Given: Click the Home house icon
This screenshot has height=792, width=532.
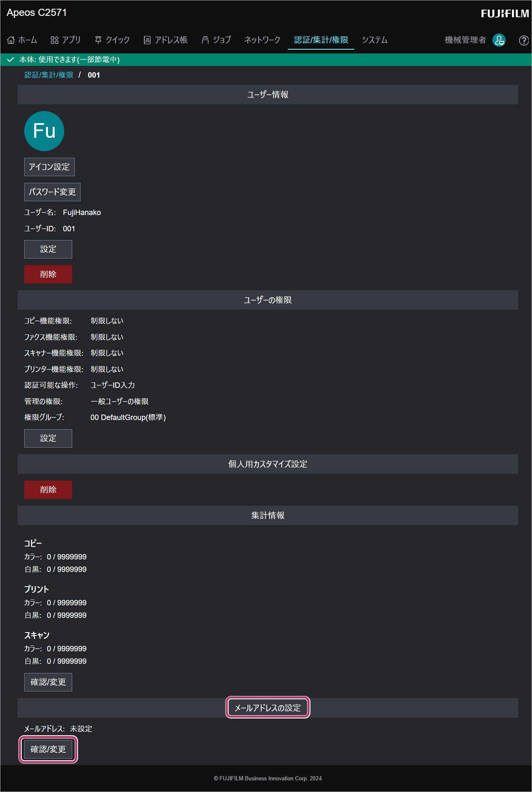Looking at the screenshot, I should tap(11, 40).
